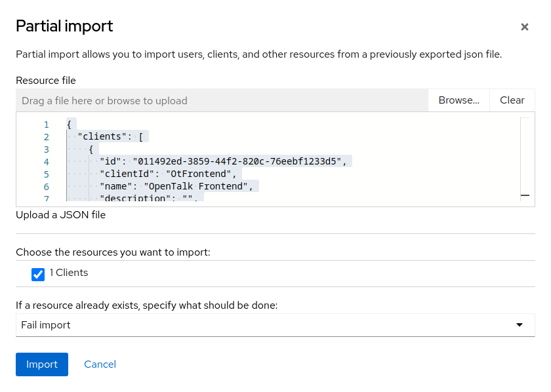Click the Browse... button
Image resolution: width=551 pixels, height=392 pixels.
459,100
